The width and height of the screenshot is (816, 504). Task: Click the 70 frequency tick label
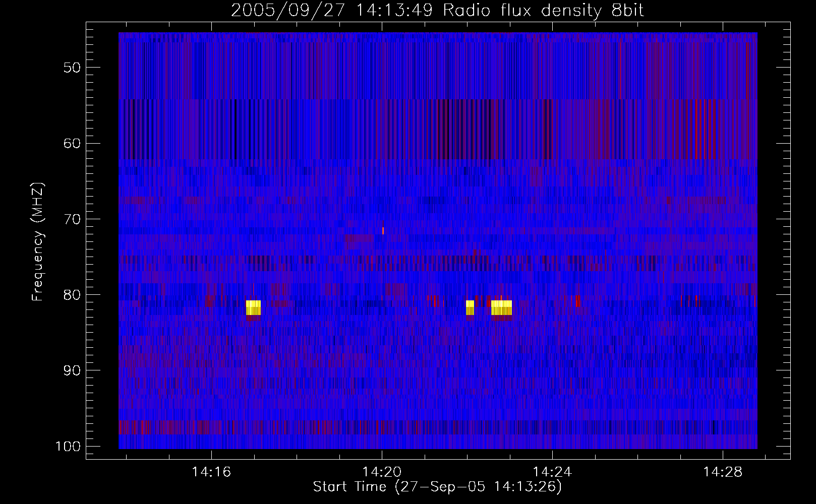point(72,219)
